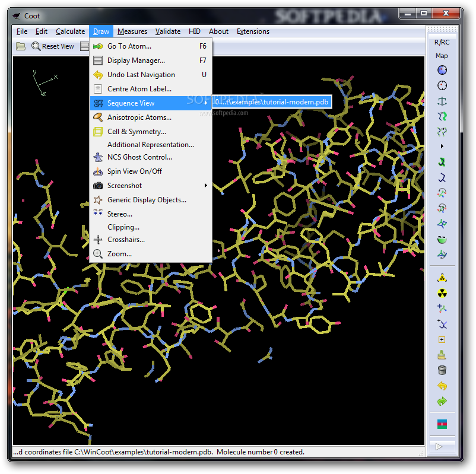This screenshot has width=476, height=474.
Task: Click the Edit Chi Angles icon
Action: tap(442, 193)
